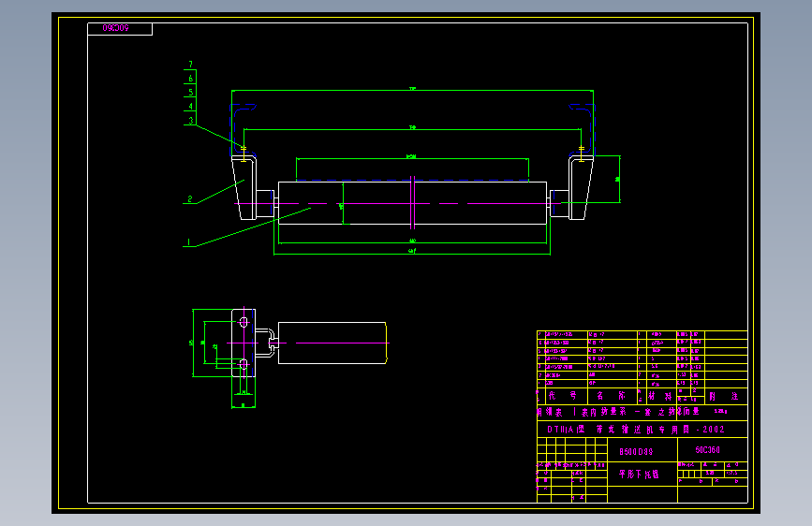The width and height of the screenshot is (812, 526).
Task: Click the title block text 'B500D89'
Action: tap(636, 452)
